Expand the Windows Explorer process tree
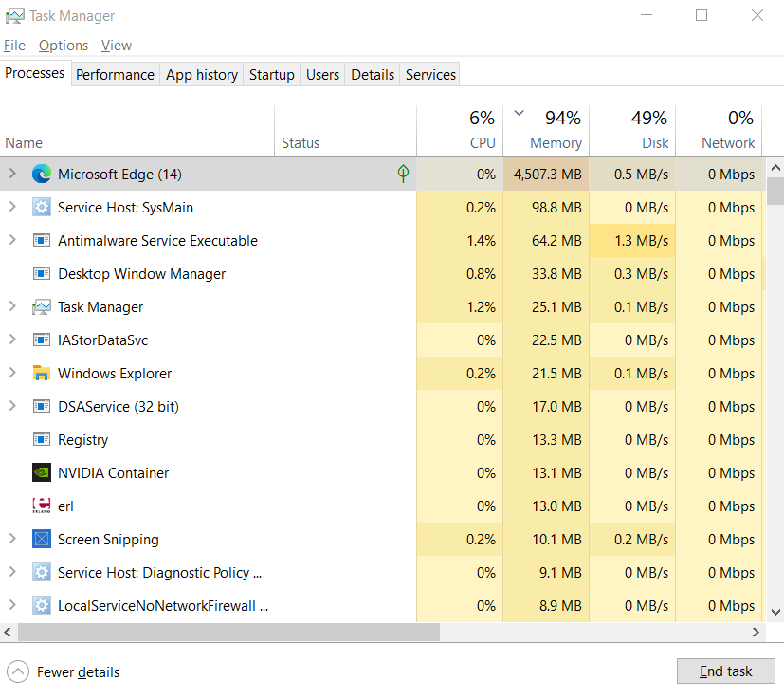The width and height of the screenshot is (784, 699). (x=11, y=373)
